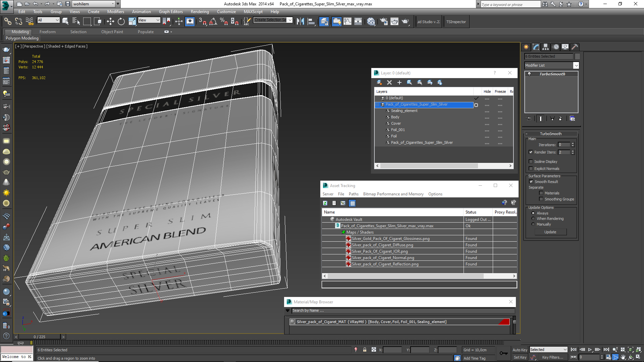The height and width of the screenshot is (362, 644).
Task: Enable Separate by Materials checkbox
Action: (x=541, y=193)
